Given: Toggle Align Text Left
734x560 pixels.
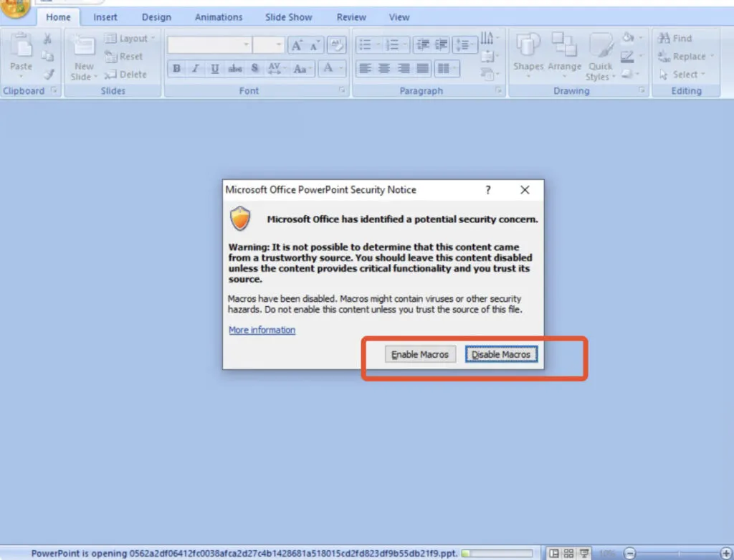Looking at the screenshot, I should (x=365, y=68).
